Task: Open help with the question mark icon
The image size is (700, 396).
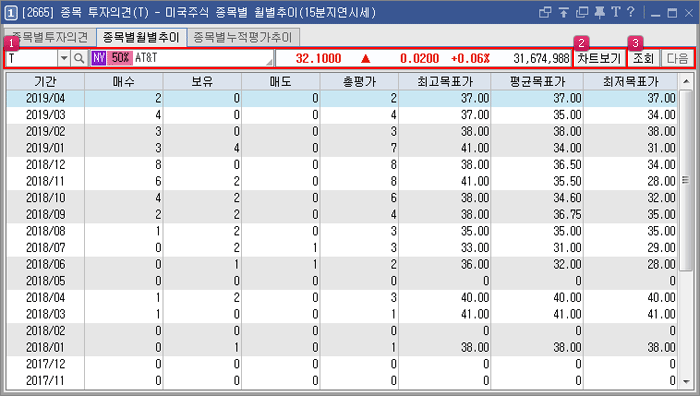Action: 630,12
